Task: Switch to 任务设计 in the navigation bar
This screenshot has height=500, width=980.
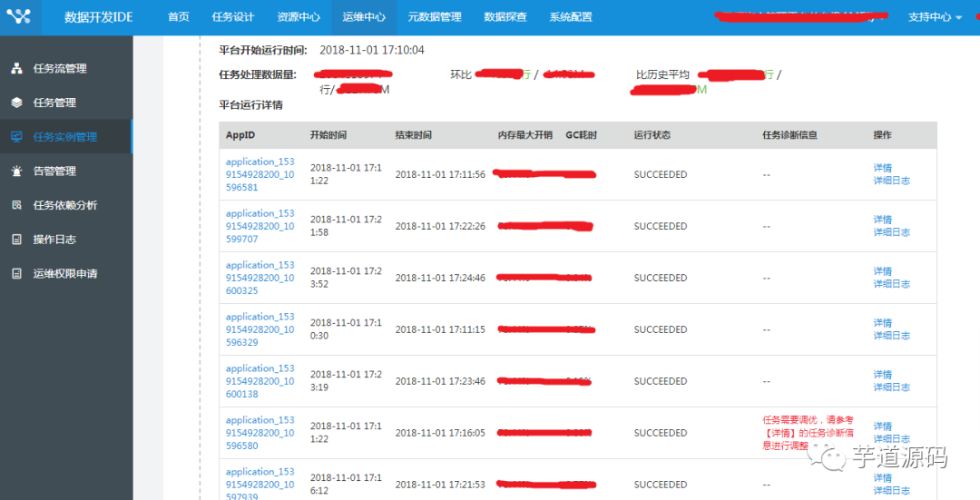Action: 232,17
